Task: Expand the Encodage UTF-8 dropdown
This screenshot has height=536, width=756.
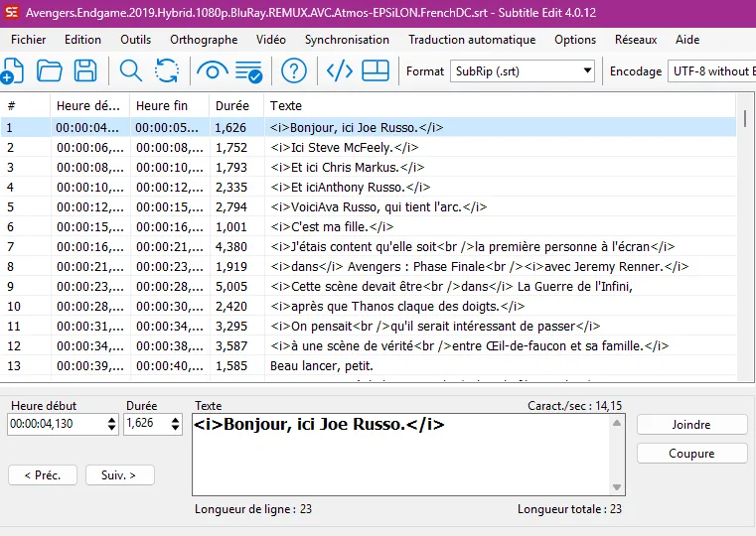Action: 711,71
